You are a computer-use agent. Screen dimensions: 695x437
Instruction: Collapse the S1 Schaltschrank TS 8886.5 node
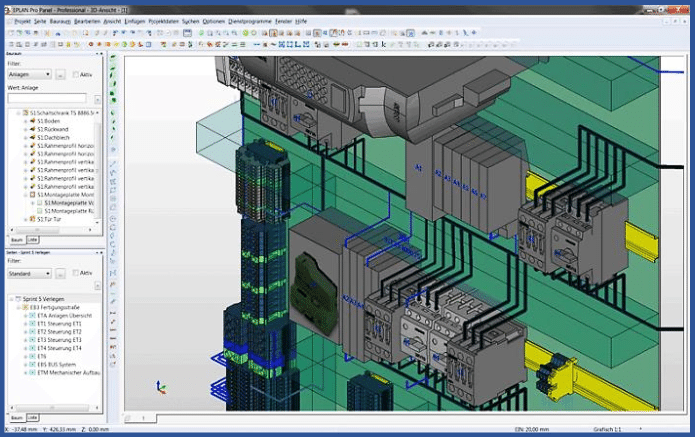tap(18, 113)
